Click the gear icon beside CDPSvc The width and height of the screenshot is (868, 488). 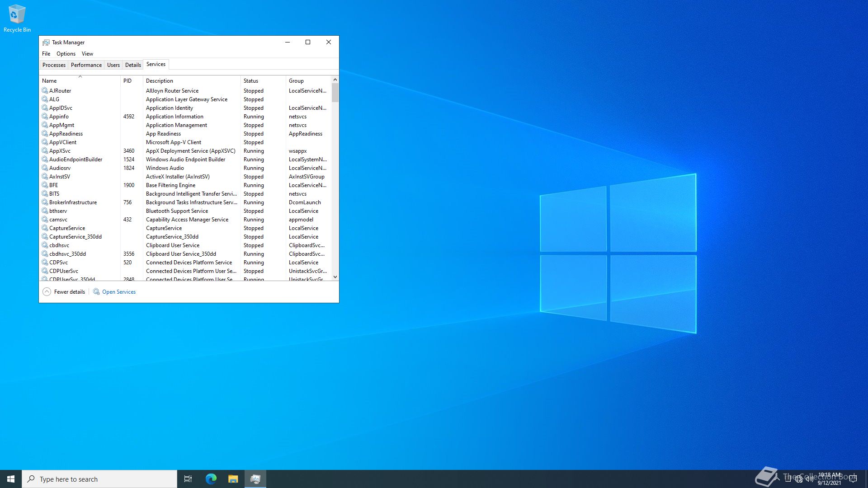click(45, 263)
